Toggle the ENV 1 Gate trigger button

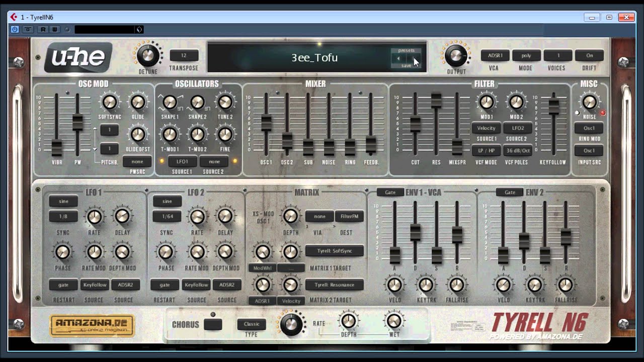(390, 192)
